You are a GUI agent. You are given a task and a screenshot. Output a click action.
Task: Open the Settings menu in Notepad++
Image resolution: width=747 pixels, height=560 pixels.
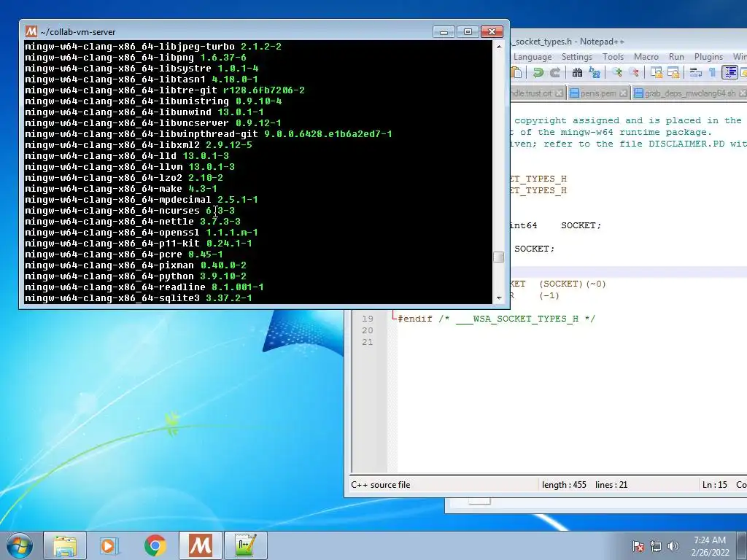point(577,57)
